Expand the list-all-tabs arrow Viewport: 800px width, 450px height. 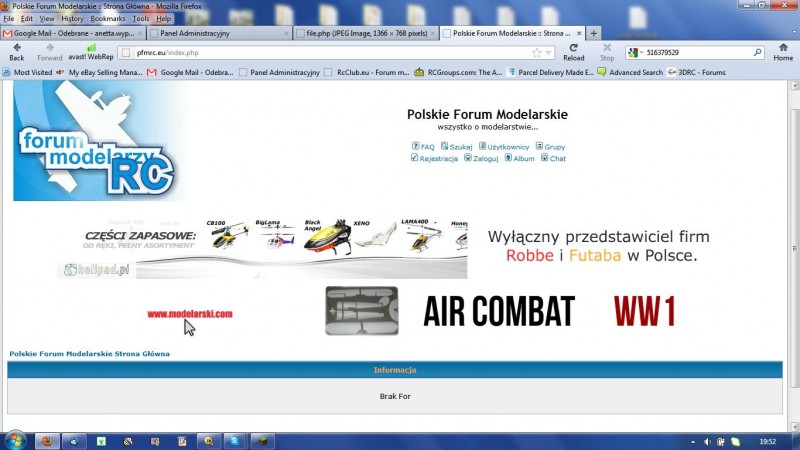click(794, 33)
